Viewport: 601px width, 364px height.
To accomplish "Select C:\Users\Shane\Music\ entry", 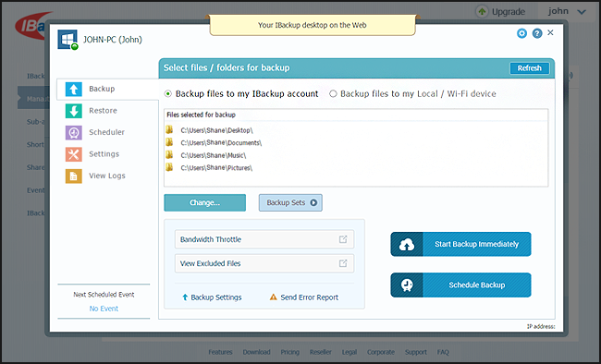I will pyautogui.click(x=214, y=155).
